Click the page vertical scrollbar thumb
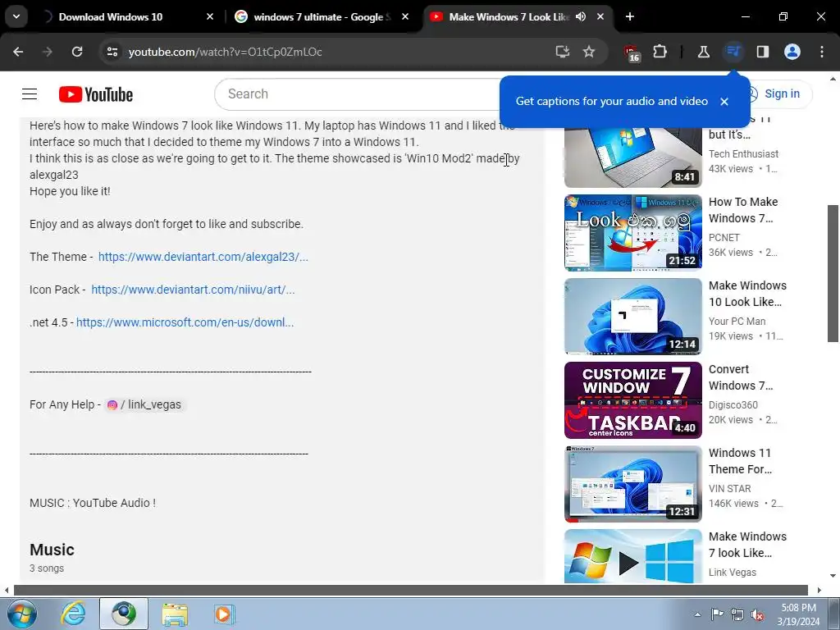 point(833,273)
